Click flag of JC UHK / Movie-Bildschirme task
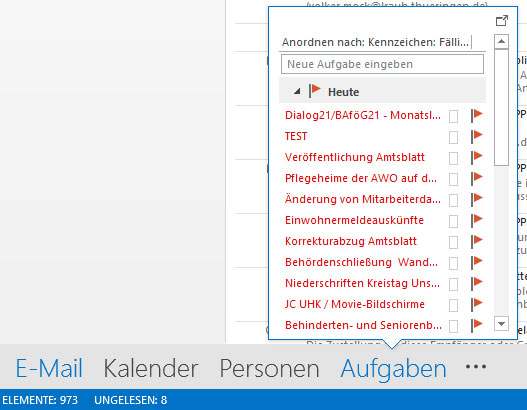This screenshot has width=527, height=410. pos(477,304)
